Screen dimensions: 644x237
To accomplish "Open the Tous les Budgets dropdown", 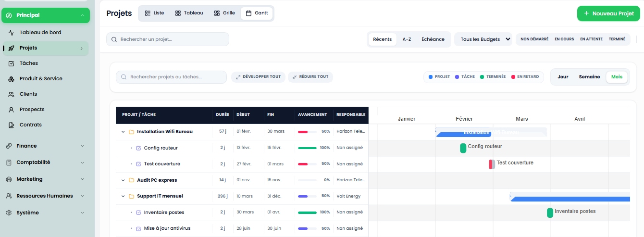I will click(x=483, y=39).
